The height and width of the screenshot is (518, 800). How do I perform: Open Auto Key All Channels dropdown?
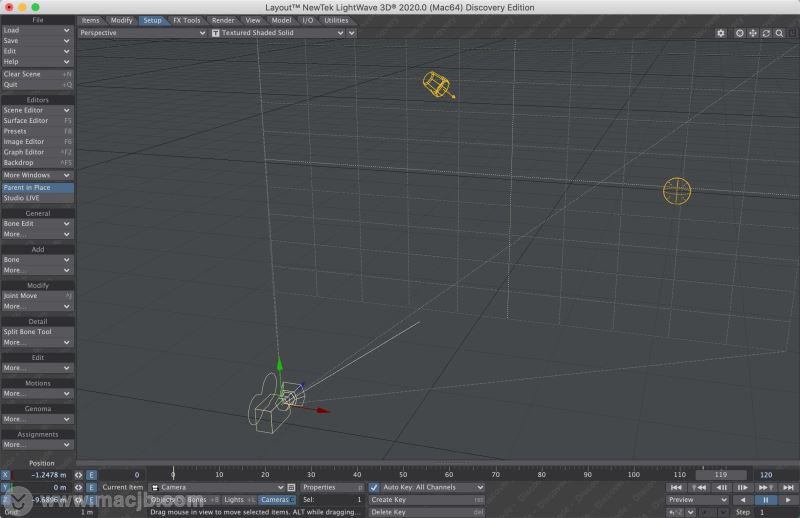(433, 487)
